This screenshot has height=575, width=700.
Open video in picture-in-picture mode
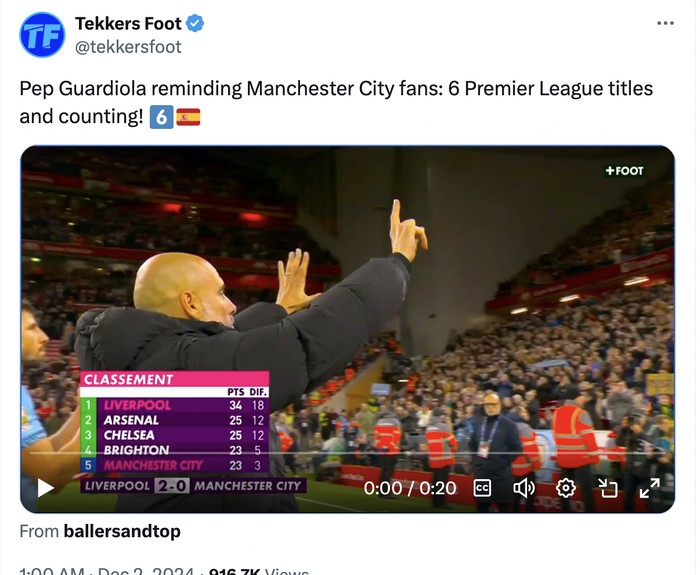[x=608, y=488]
